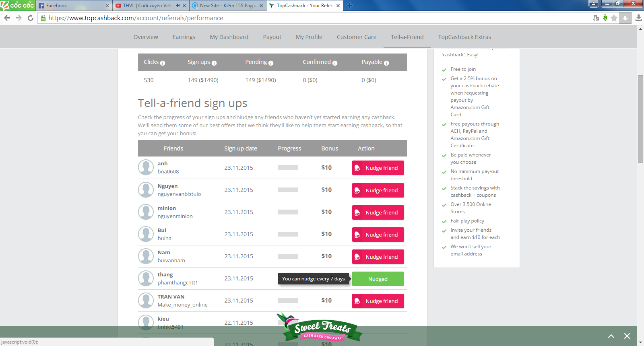The height and width of the screenshot is (346, 644).
Task: Show info tooltip for Payable
Action: pos(386,63)
